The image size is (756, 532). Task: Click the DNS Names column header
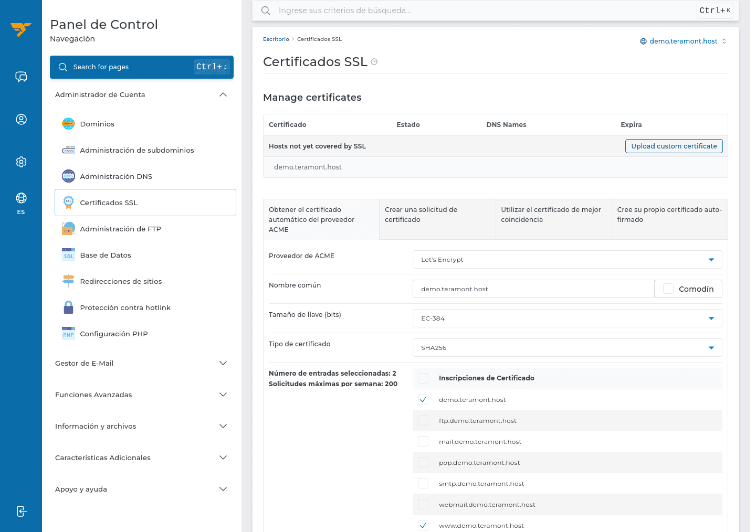[x=506, y=125]
